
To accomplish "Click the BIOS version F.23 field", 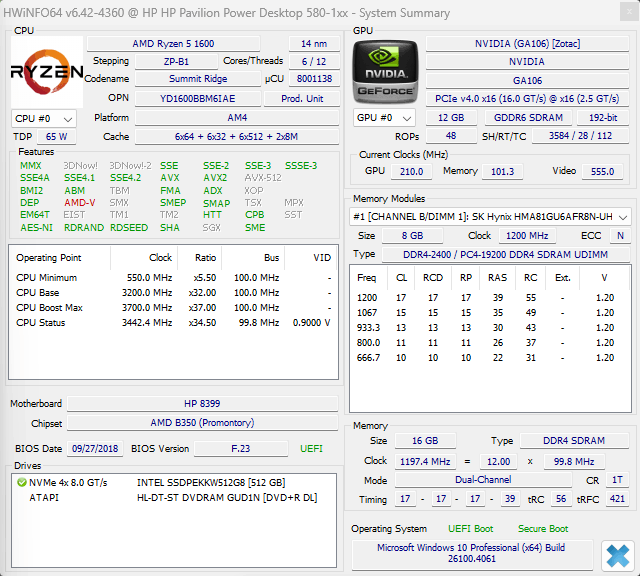I will pos(241,449).
